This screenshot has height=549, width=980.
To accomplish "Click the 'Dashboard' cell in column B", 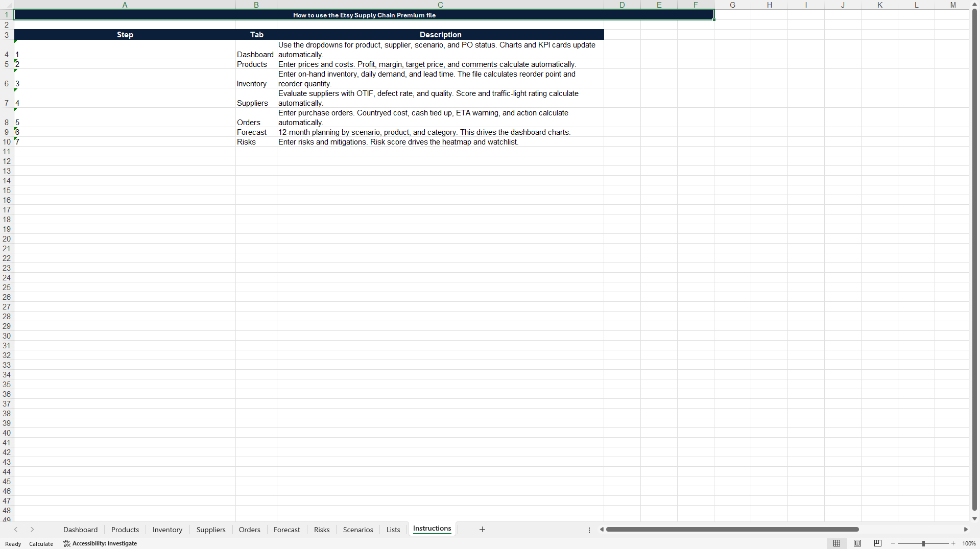I will tap(256, 50).
